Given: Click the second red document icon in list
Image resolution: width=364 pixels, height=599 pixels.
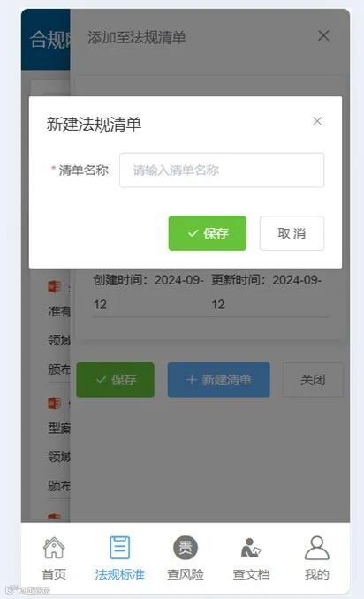Looking at the screenshot, I should [x=54, y=403].
